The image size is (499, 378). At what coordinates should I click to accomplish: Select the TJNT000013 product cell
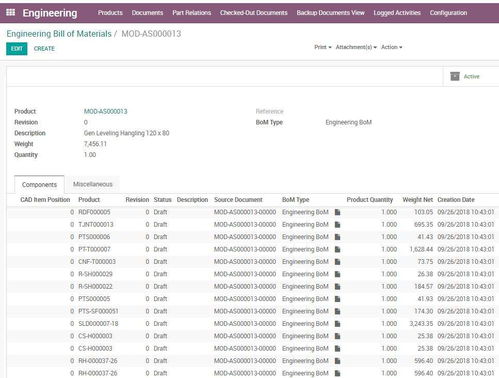click(x=96, y=225)
